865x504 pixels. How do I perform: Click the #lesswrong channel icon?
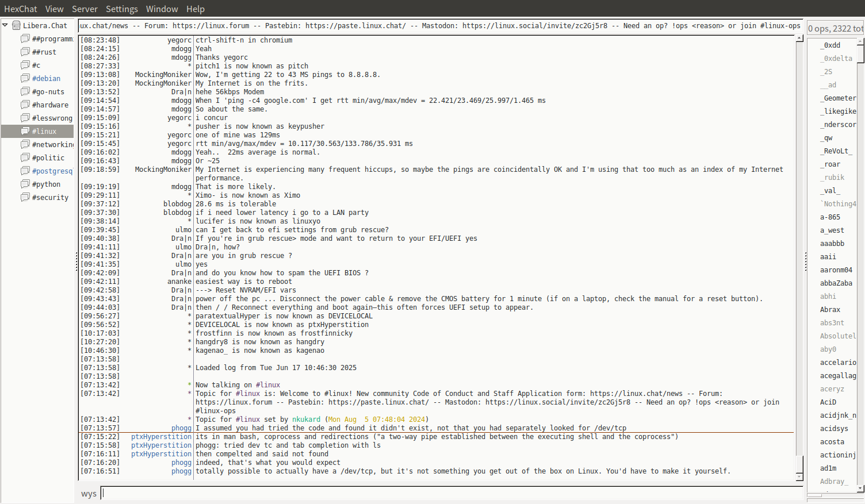click(25, 118)
